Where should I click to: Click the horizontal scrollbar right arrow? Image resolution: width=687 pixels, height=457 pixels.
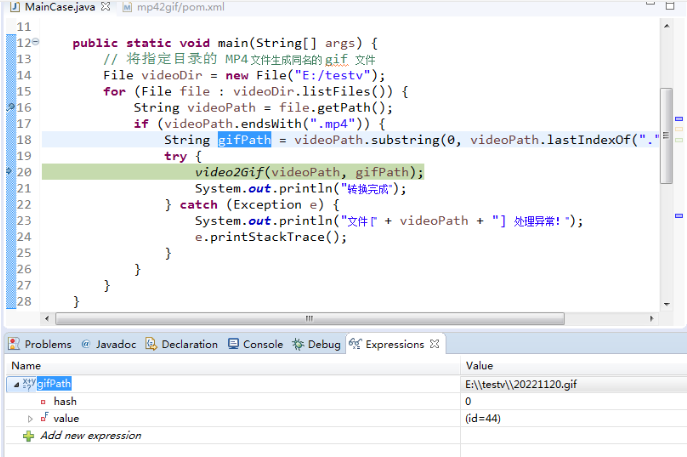[x=652, y=319]
